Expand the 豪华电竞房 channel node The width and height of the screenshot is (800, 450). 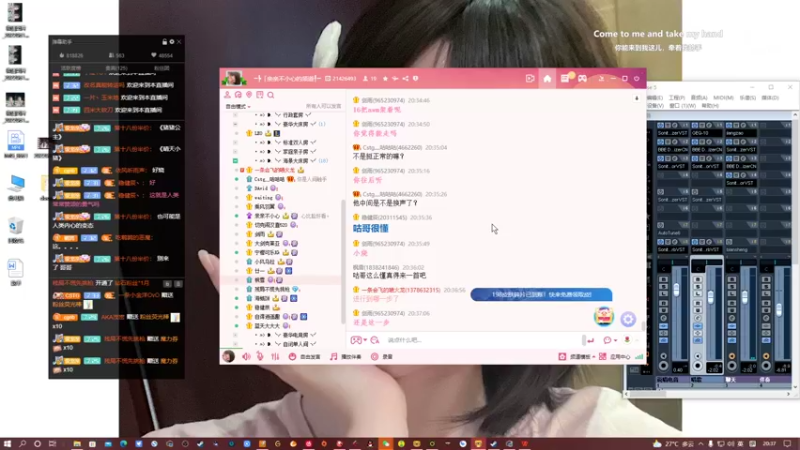pyautogui.click(x=235, y=335)
